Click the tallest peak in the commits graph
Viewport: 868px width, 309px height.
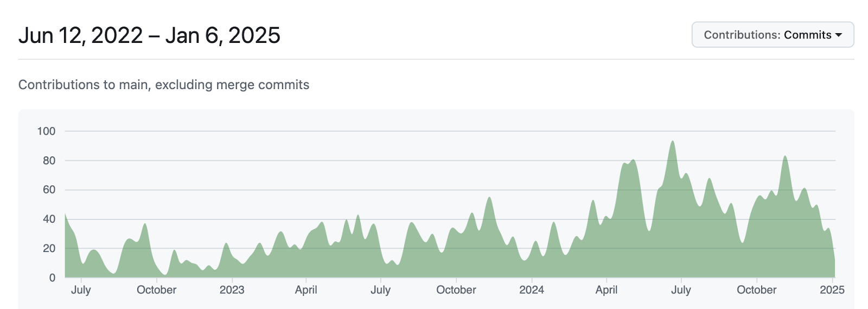tap(673, 142)
